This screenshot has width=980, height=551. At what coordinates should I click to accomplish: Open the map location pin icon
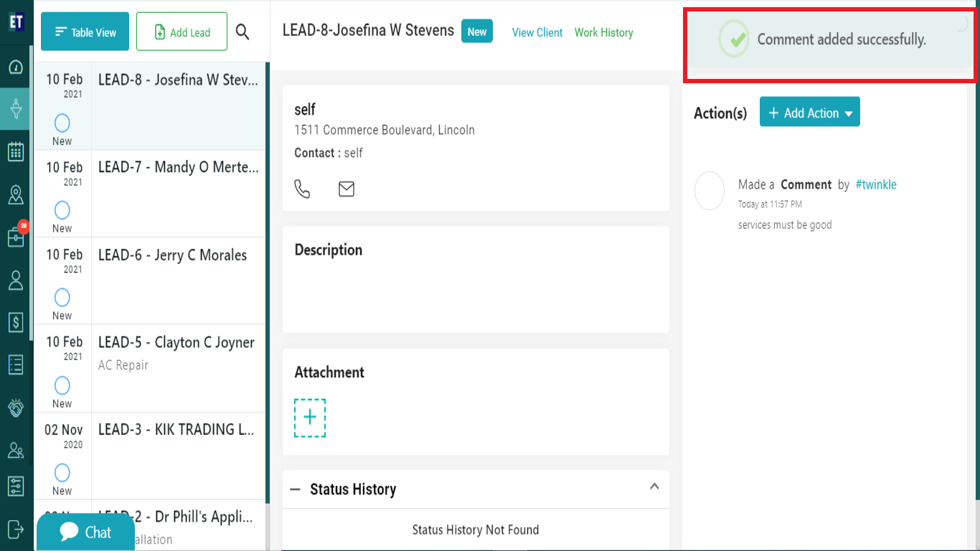click(16, 194)
